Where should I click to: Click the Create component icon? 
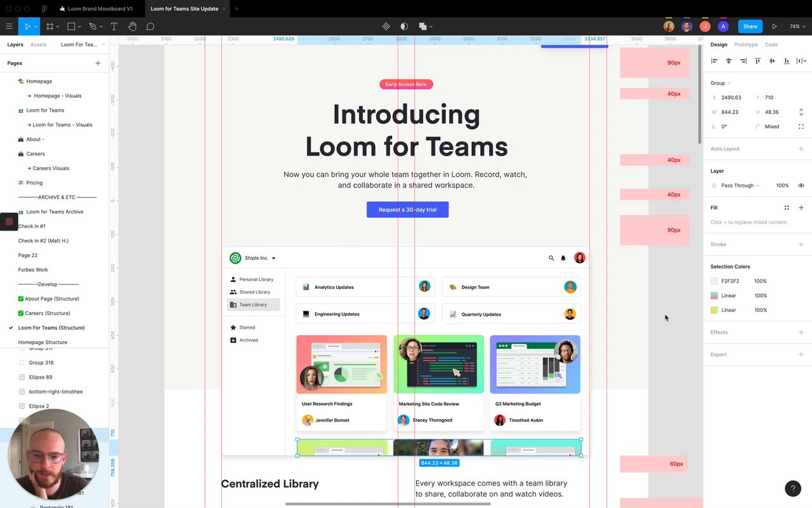tap(386, 27)
